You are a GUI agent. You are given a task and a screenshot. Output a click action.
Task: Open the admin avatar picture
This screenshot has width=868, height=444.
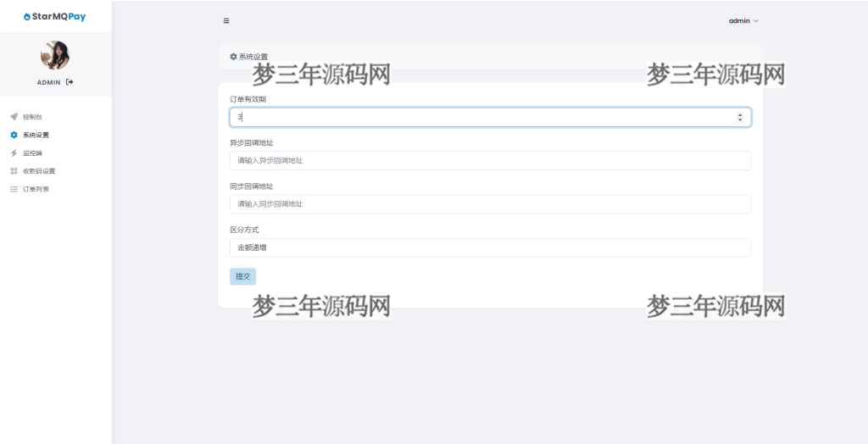(55, 55)
